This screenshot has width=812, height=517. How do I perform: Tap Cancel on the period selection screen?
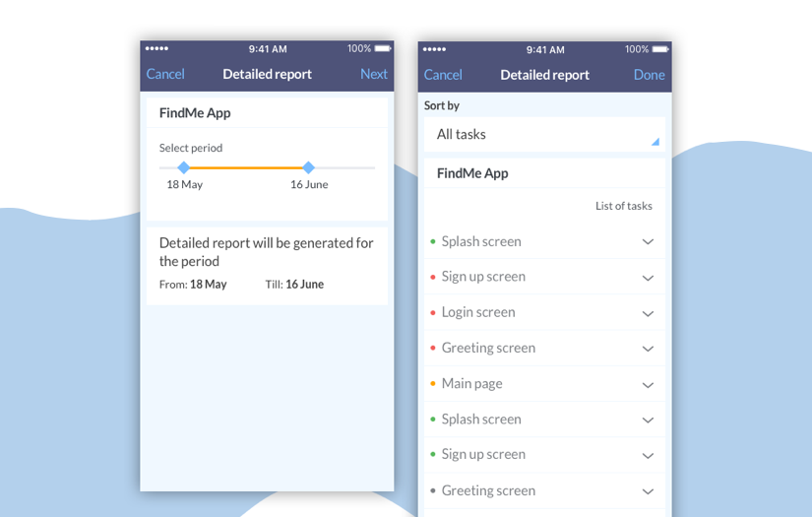(x=165, y=74)
